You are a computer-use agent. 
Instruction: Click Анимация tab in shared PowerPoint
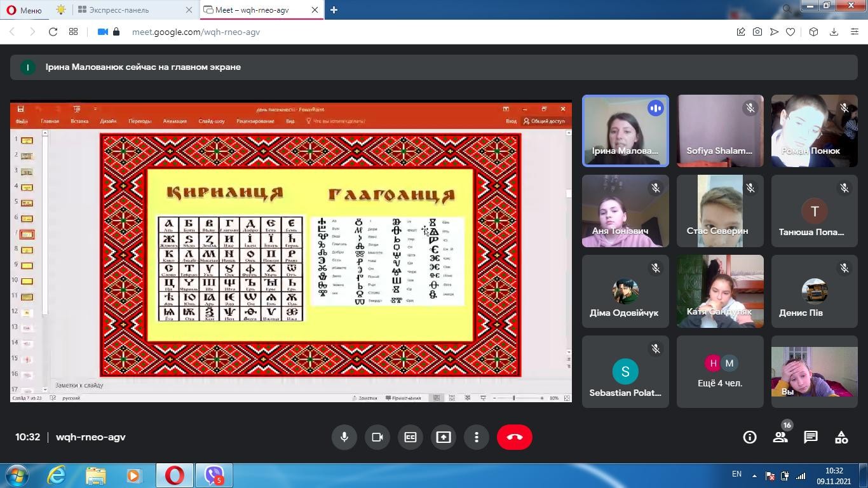coord(175,121)
